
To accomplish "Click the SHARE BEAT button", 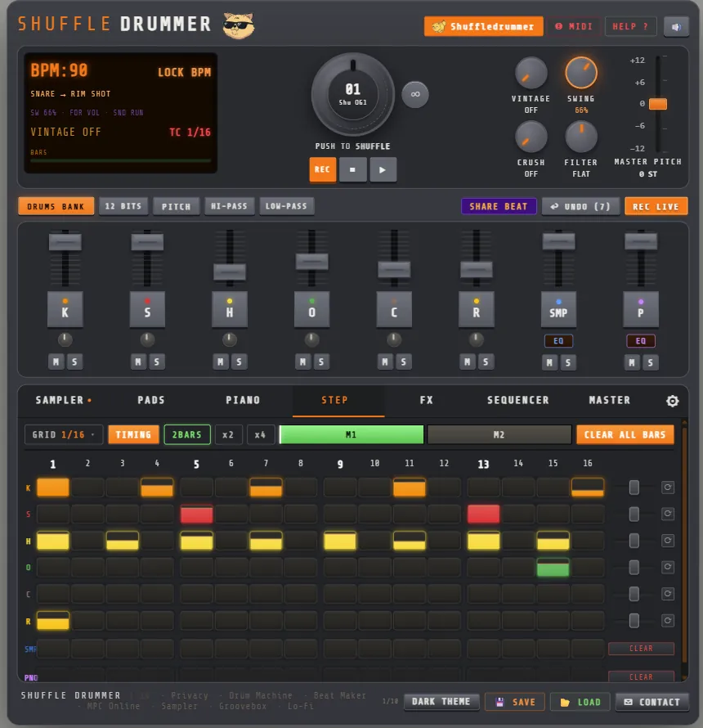I will (499, 206).
